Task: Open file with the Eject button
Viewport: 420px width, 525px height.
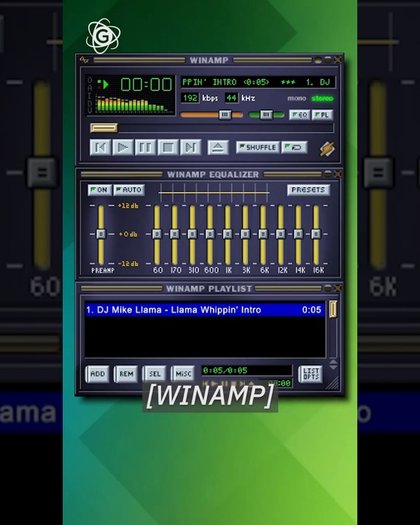Action: tap(218, 147)
